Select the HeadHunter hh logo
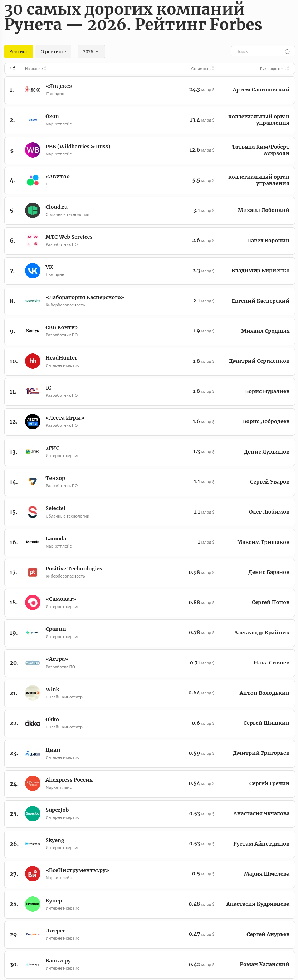Screen dimensions: 298x980 coord(32,361)
